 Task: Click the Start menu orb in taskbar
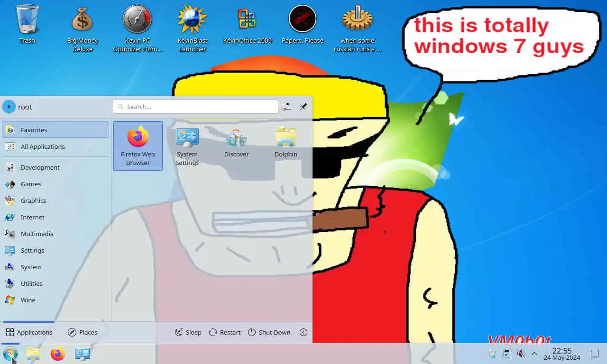(x=10, y=354)
